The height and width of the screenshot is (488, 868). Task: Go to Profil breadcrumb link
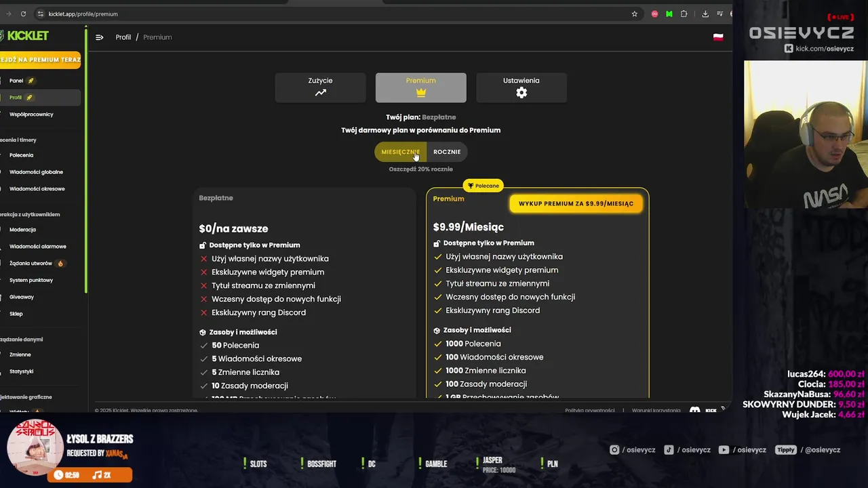point(123,37)
